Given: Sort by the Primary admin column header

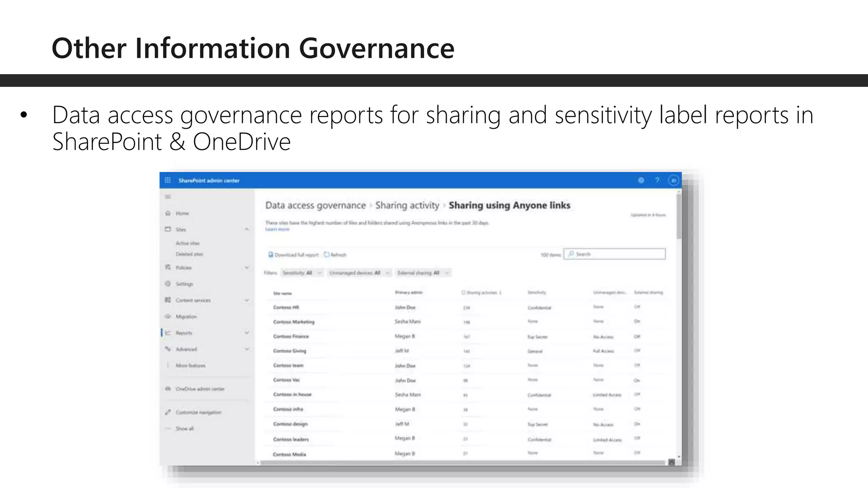Looking at the screenshot, I should point(409,292).
